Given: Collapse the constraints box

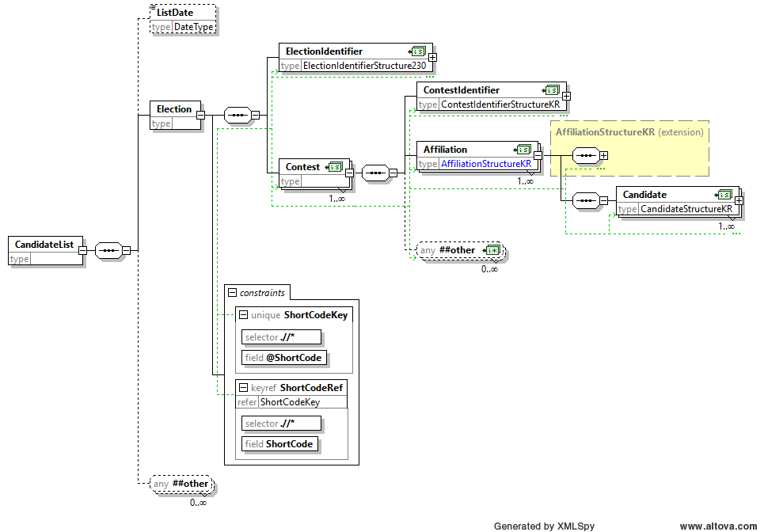Looking at the screenshot, I should click(233, 293).
